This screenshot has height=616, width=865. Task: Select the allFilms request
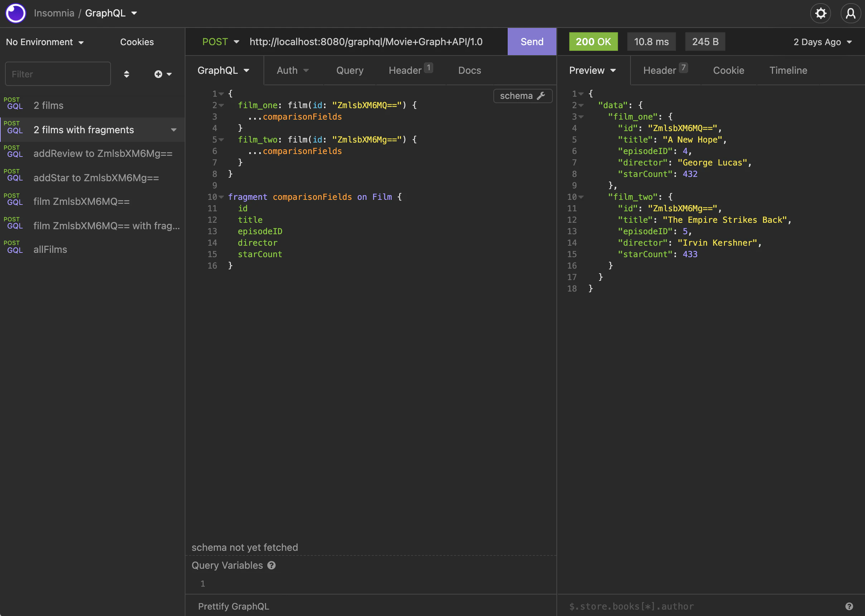coord(50,250)
